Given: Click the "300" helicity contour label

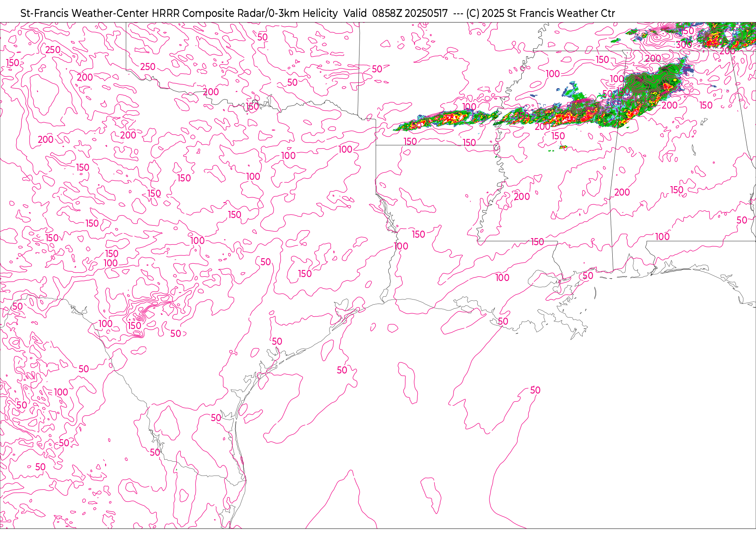Looking at the screenshot, I should (x=684, y=45).
